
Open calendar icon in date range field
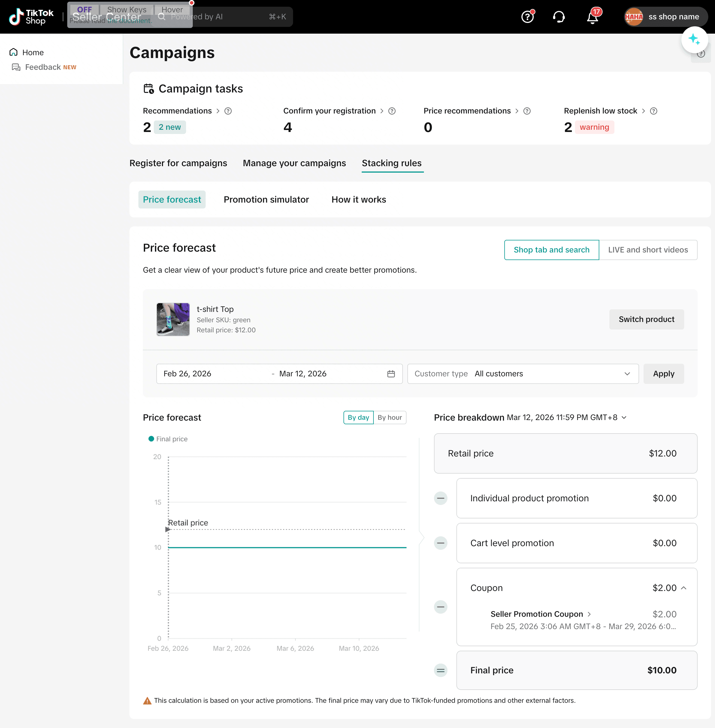click(x=391, y=374)
